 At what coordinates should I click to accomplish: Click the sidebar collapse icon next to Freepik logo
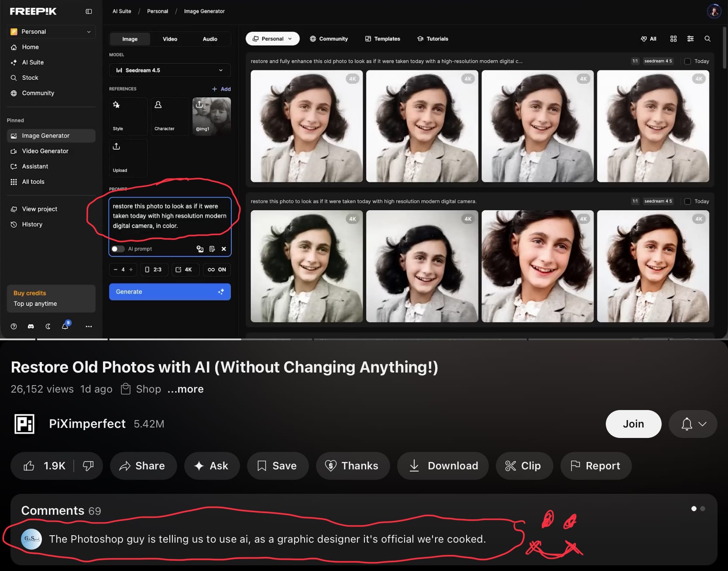click(89, 11)
